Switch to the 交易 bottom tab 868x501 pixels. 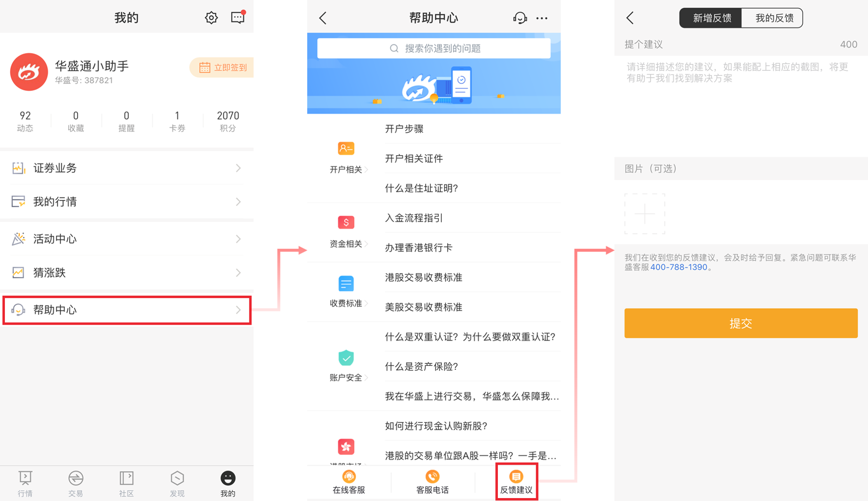[76, 484]
